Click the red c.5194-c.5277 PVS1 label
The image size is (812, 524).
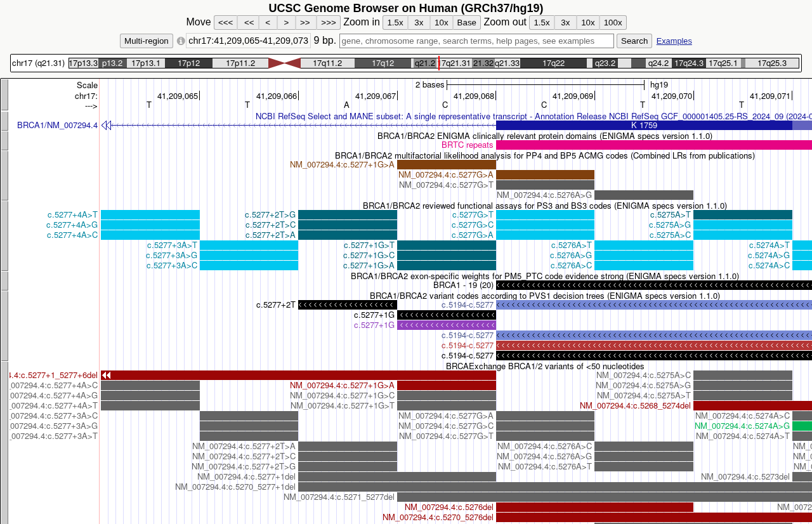click(468, 345)
